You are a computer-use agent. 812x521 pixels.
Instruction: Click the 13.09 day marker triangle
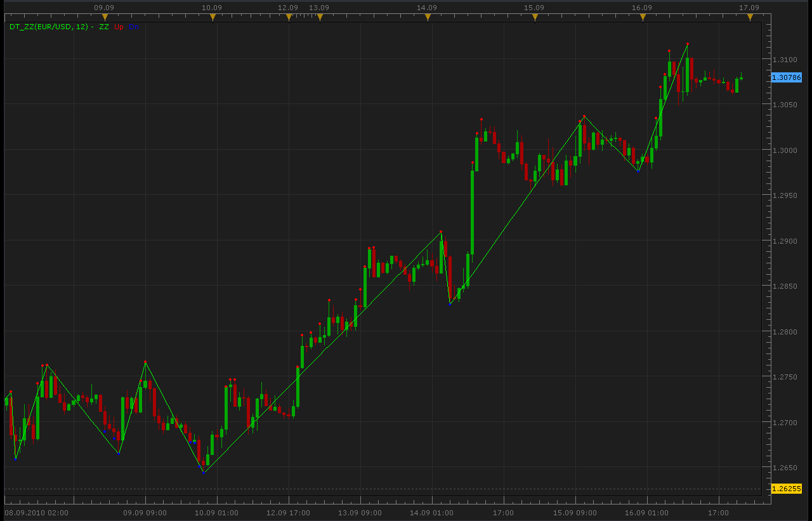[320, 18]
